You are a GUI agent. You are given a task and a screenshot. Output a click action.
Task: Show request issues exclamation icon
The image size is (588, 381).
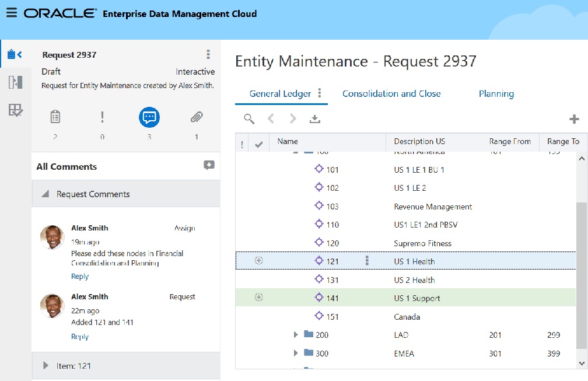click(103, 117)
